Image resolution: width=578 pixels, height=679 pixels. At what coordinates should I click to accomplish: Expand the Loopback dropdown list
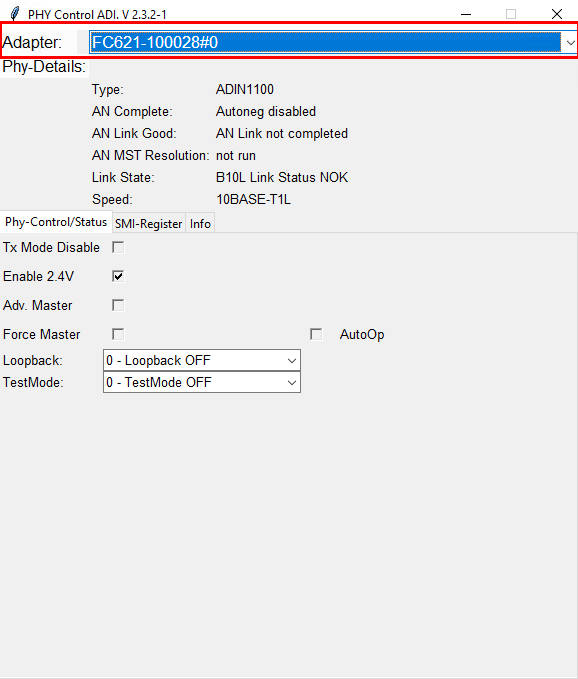292,360
